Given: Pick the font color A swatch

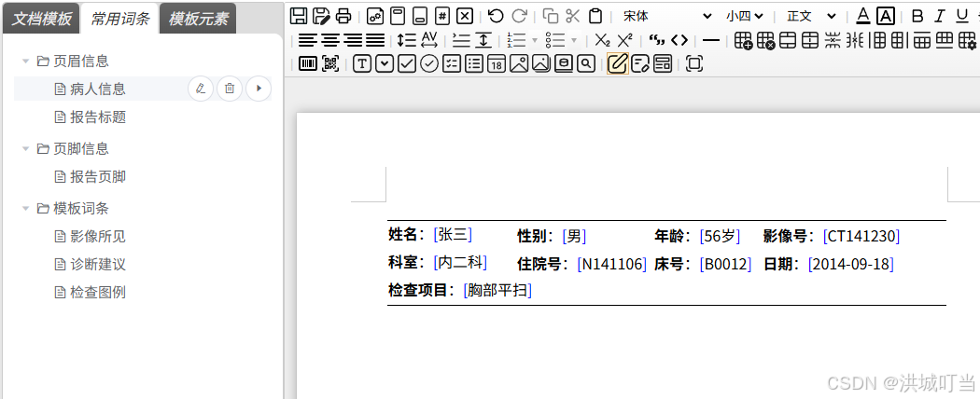Looking at the screenshot, I should (863, 16).
